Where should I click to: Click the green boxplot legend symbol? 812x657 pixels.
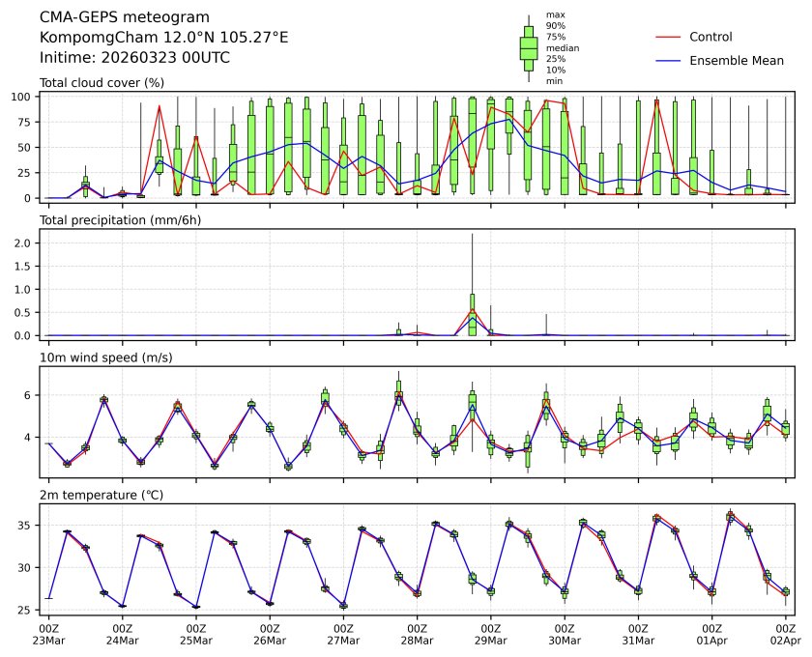click(529, 47)
